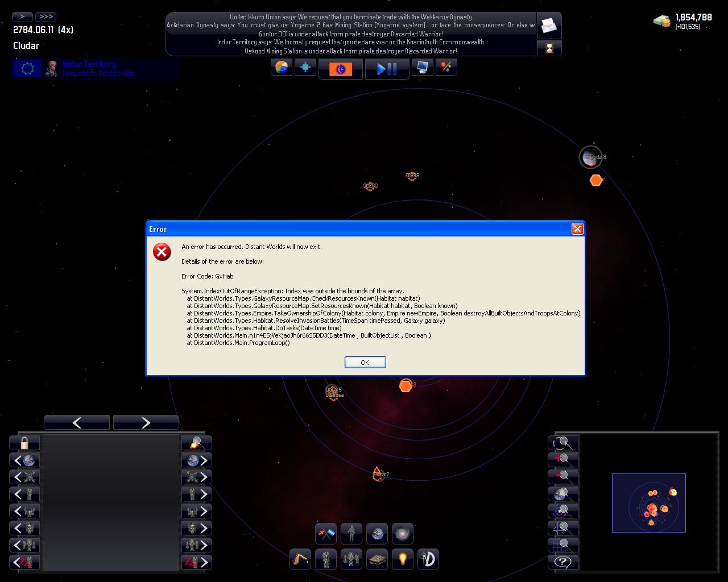The width and height of the screenshot is (728, 582).
Task: Cycle to previous idle sleeping ship
Action: (x=24, y=562)
